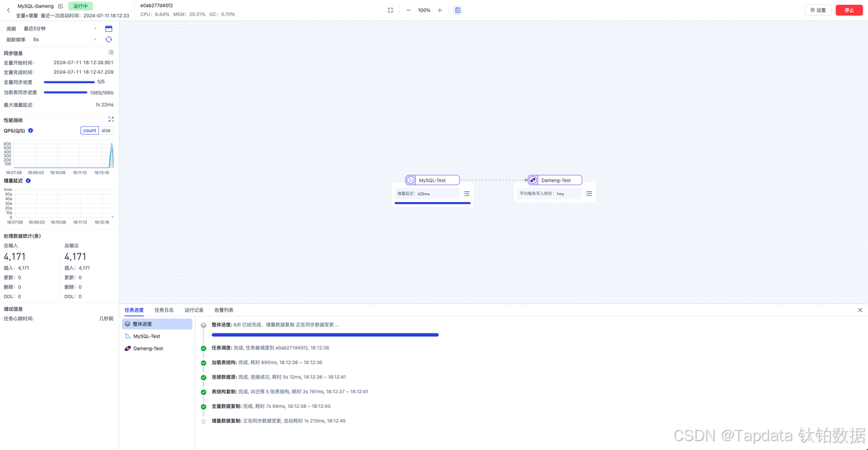Open the calendar date range picker
The height and width of the screenshot is (450, 868).
pos(108,28)
